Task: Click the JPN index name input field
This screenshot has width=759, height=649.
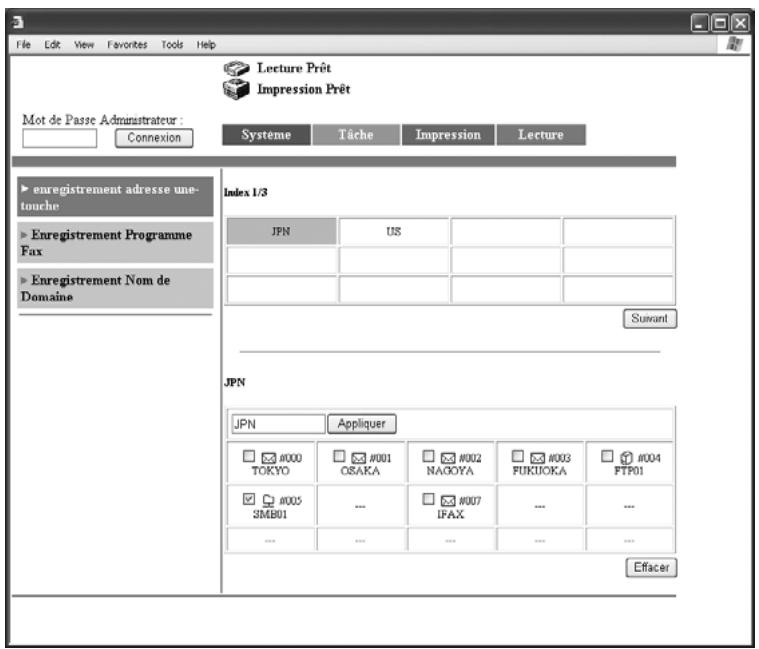Action: point(278,424)
